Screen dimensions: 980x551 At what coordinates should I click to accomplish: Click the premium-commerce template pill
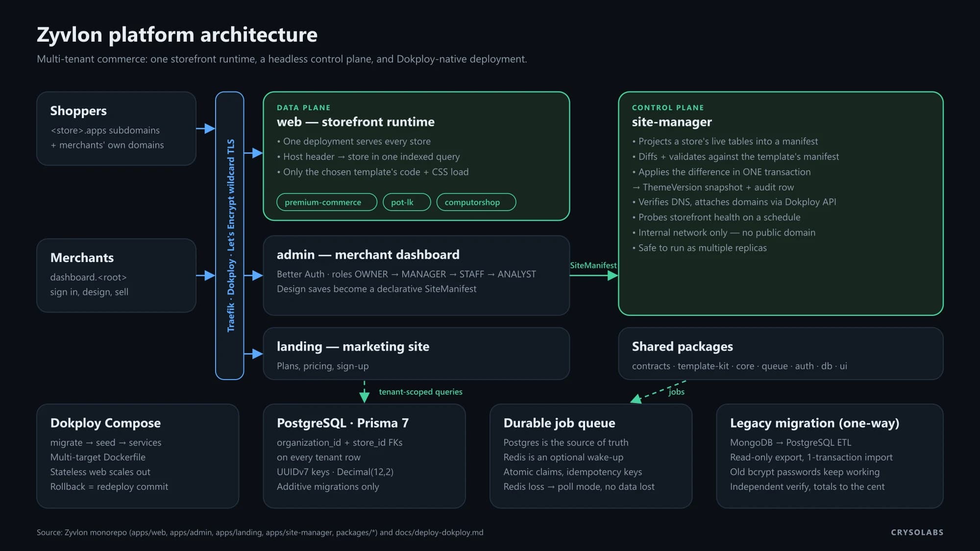327,202
